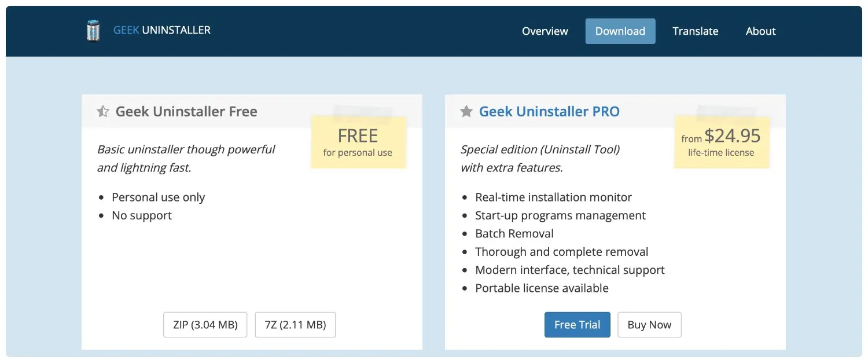
Task: Click the FREE for personal use note
Action: point(358,142)
